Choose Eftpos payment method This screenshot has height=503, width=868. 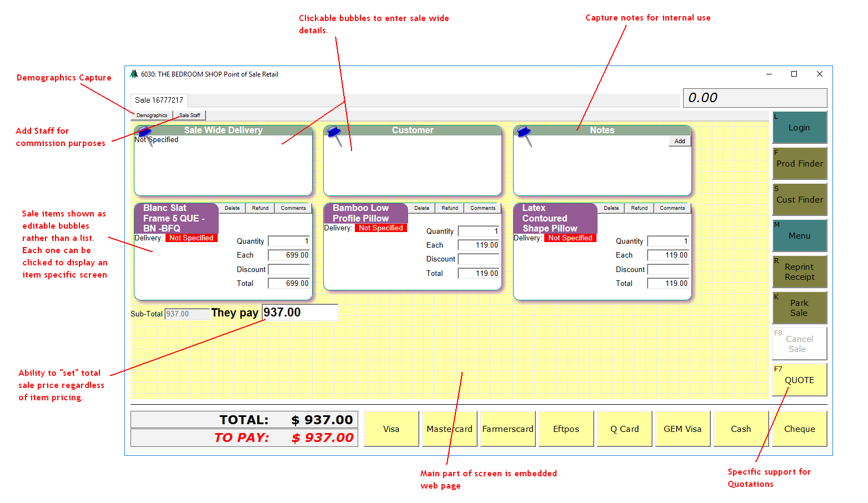[566, 429]
